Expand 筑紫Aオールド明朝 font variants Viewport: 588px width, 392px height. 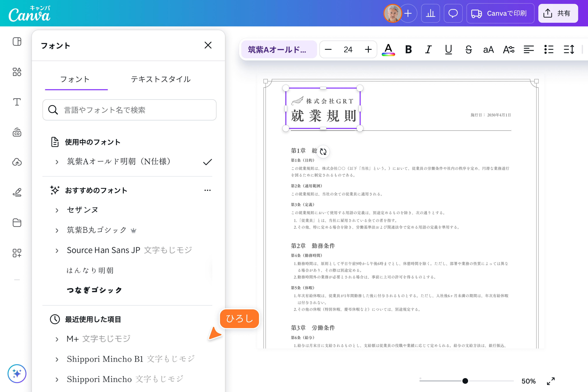click(x=57, y=162)
